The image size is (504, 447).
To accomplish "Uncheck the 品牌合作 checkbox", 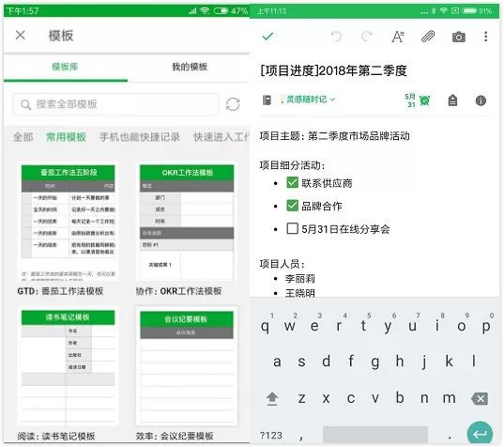I will click(292, 206).
